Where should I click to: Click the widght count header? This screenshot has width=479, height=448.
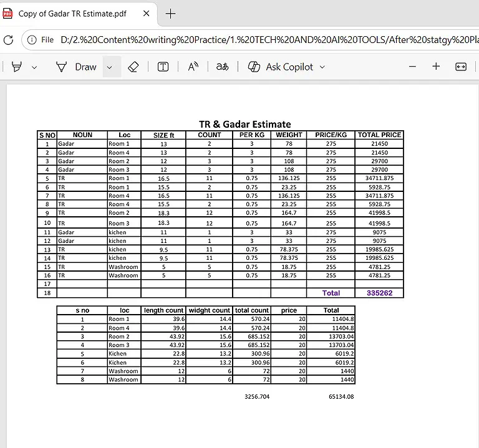point(210,310)
